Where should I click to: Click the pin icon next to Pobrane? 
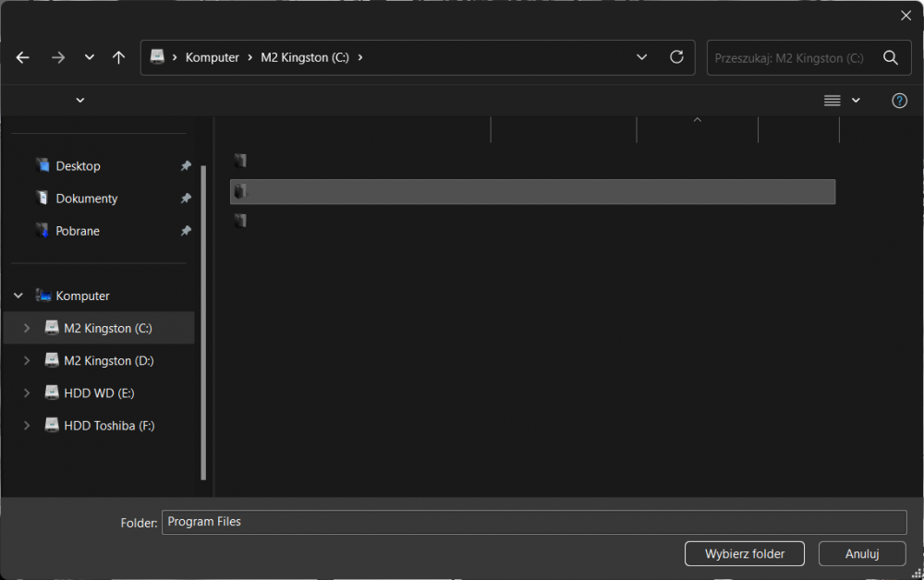coord(186,231)
